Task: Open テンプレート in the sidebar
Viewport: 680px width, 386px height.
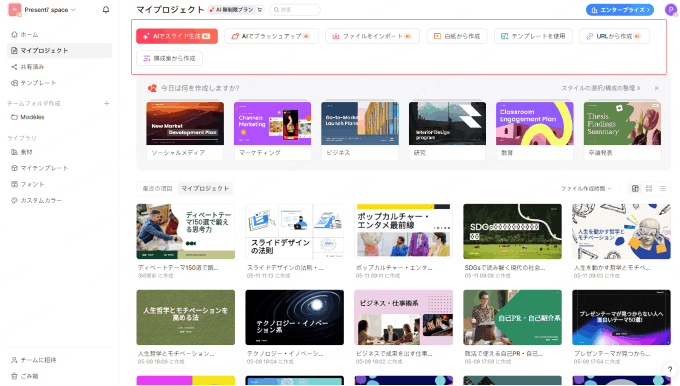Action: tap(59, 83)
